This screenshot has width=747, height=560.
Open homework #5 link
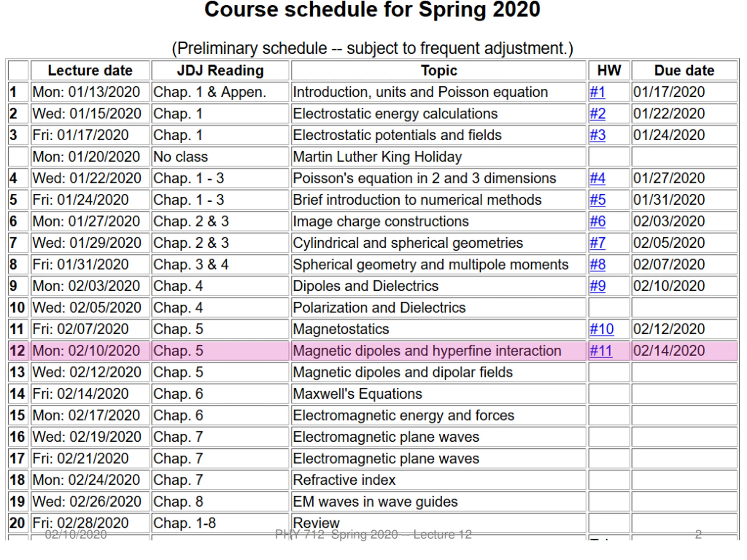pyautogui.click(x=597, y=200)
